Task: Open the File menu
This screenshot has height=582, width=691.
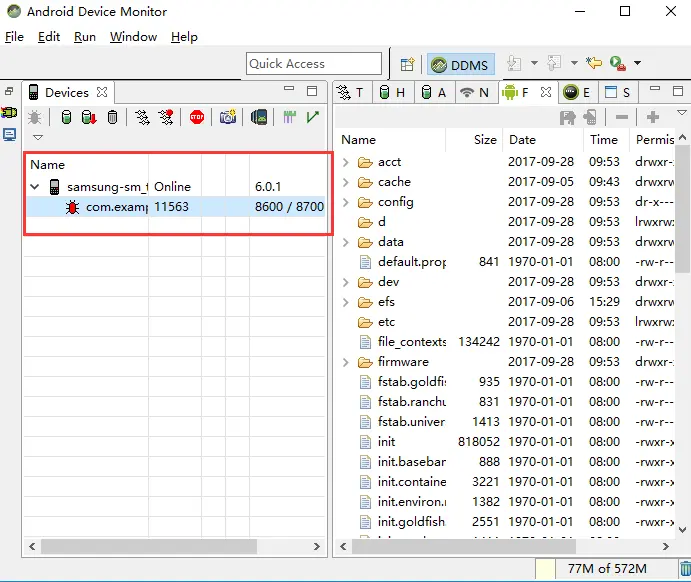Action: pos(14,37)
